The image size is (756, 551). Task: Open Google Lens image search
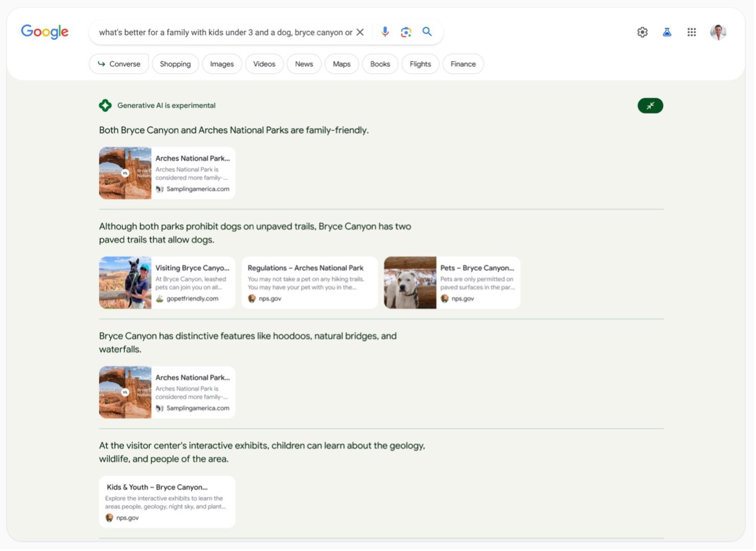pyautogui.click(x=406, y=32)
